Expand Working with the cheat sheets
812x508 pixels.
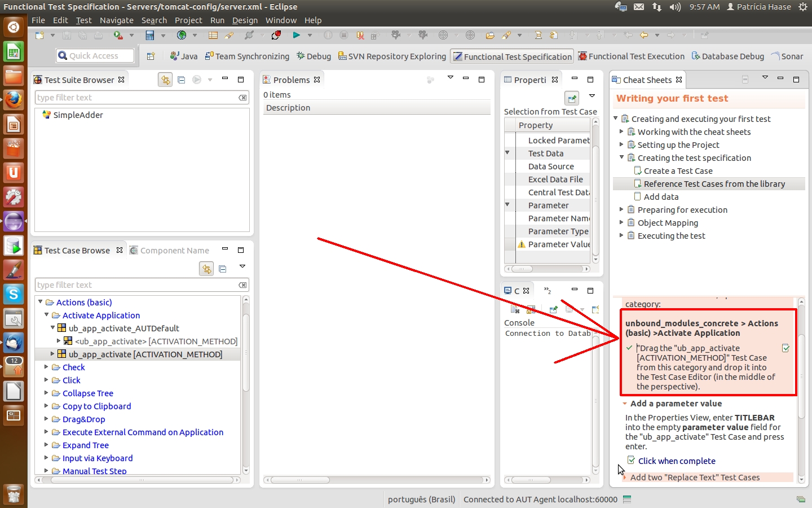click(x=622, y=132)
